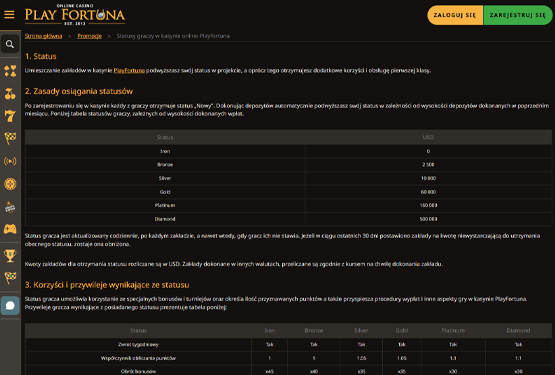Click the 10 000 USD value
555x375 pixels.
(428, 178)
